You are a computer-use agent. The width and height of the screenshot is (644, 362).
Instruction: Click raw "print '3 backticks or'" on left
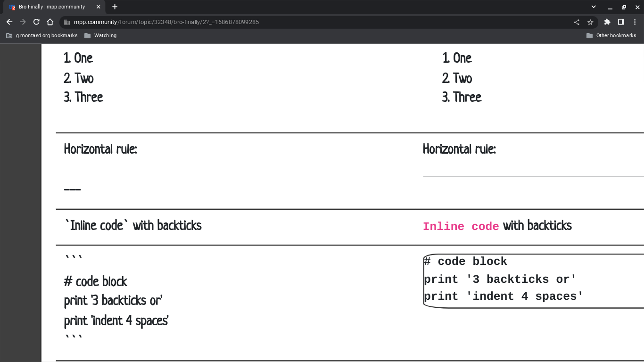(113, 301)
